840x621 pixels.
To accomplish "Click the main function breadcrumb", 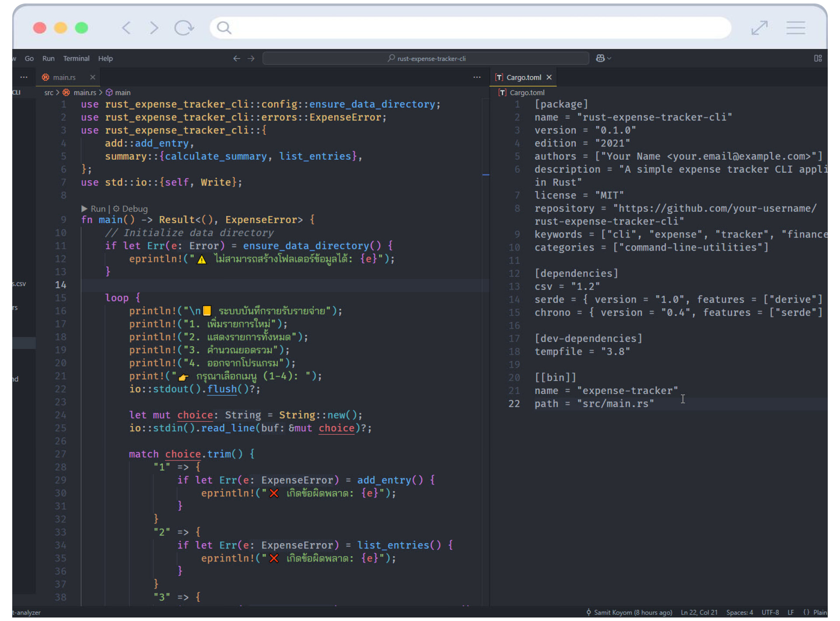I will pos(122,93).
